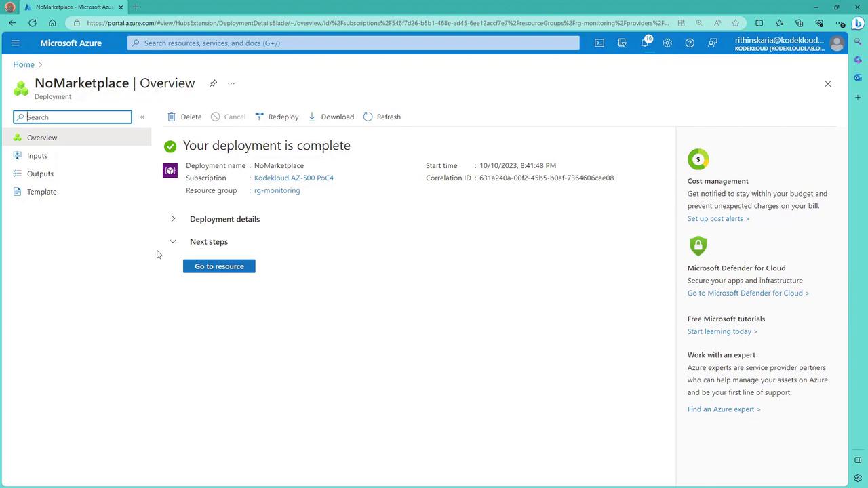The width and height of the screenshot is (868, 488).
Task: Click the green deployment complete checkmark icon
Action: [170, 146]
